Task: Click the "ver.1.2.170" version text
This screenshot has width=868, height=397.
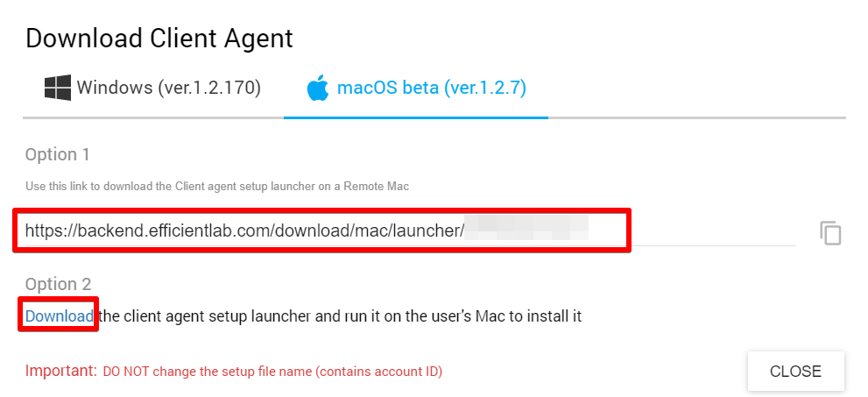Action: (x=209, y=88)
